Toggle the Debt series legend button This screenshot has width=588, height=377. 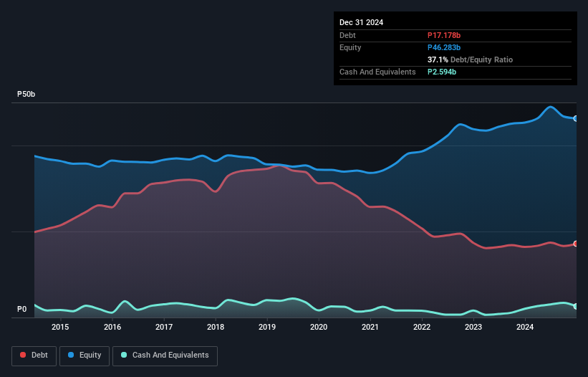tap(34, 355)
